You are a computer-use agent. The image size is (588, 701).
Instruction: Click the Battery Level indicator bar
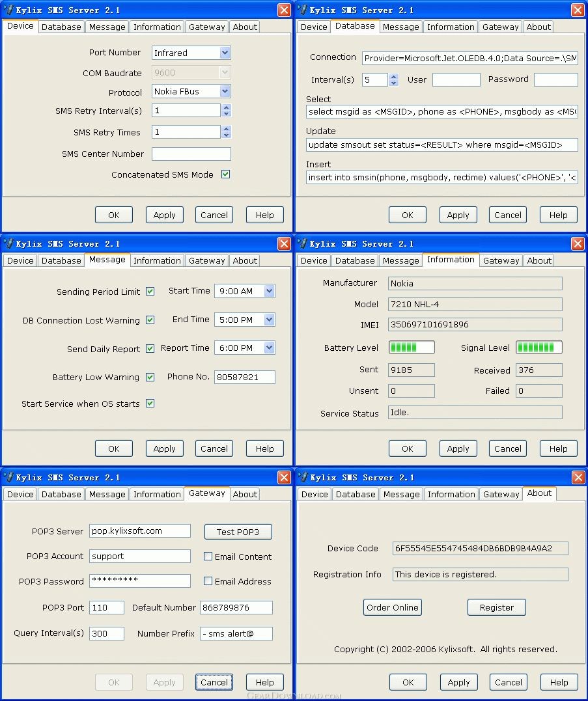pos(412,348)
